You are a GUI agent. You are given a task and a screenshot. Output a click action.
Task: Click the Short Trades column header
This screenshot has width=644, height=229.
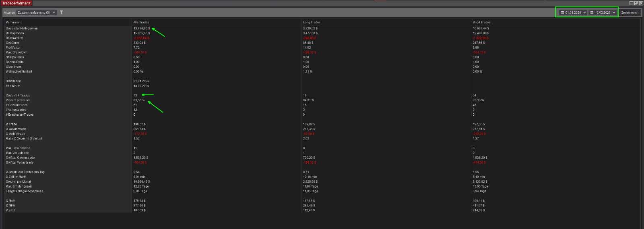pos(481,22)
